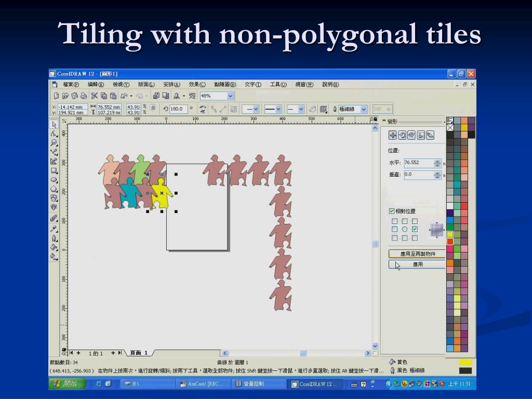Open the 工具(O) menu
The height and width of the screenshot is (399, 532).
pos(278,85)
